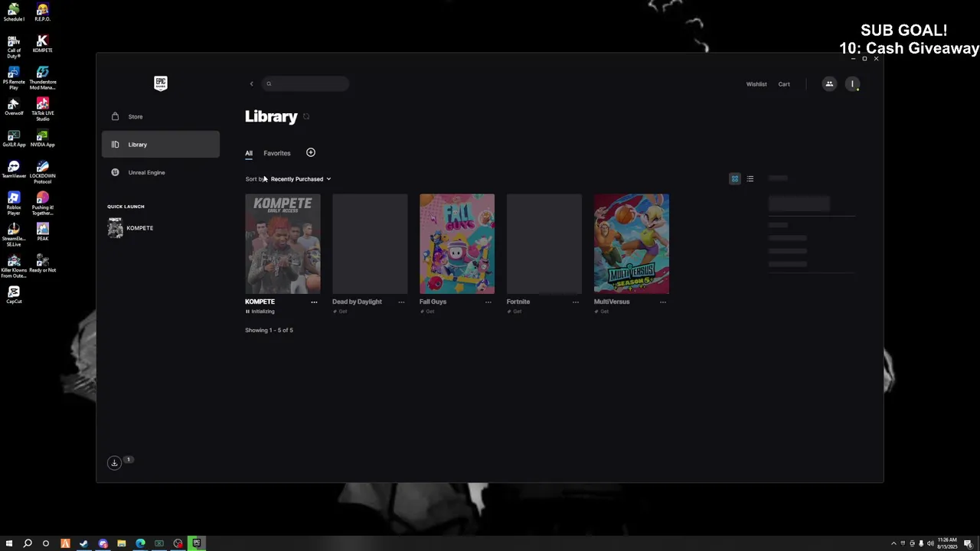Viewport: 980px width, 551px height.
Task: Open the Schedule I desktop shortcut
Action: [14, 12]
